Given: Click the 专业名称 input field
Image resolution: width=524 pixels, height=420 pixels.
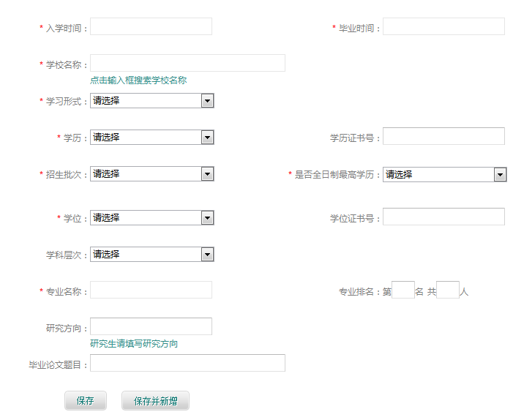Looking at the screenshot, I should click(x=151, y=290).
